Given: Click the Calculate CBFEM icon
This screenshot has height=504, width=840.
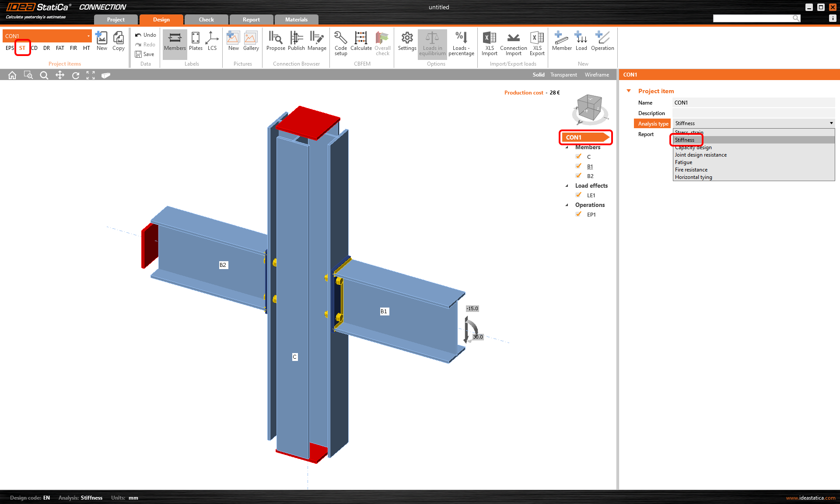Looking at the screenshot, I should tap(361, 42).
